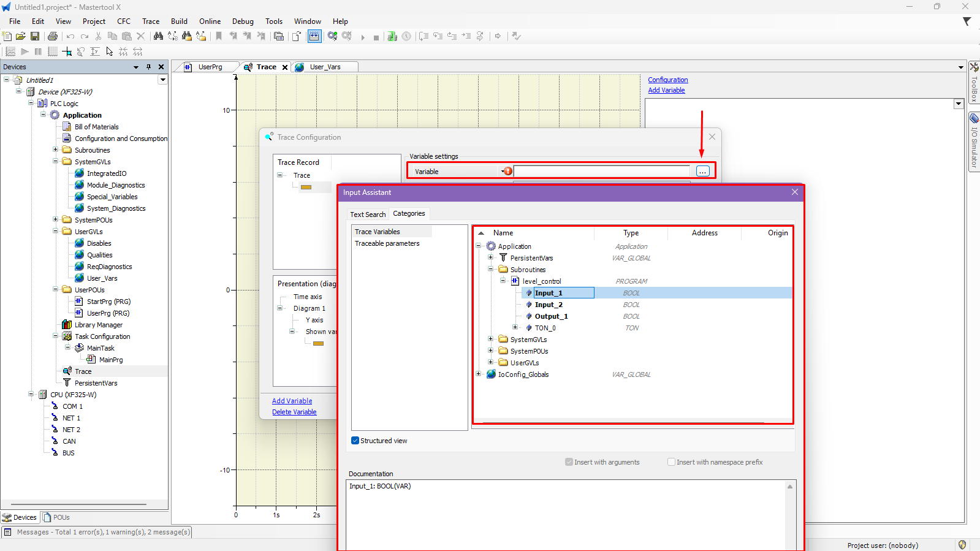Click the orange trace color swatch under Trace
Screen dimensions: 980x551
coord(306,187)
